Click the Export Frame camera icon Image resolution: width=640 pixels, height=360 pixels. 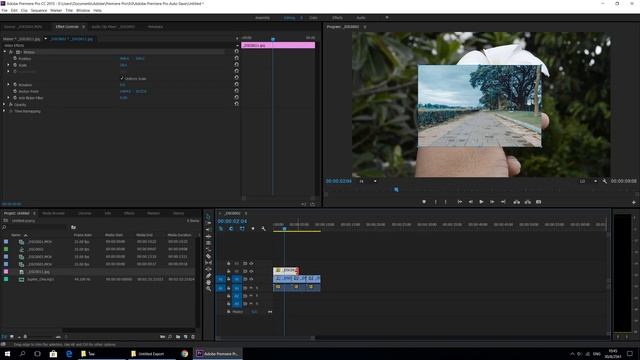point(539,202)
